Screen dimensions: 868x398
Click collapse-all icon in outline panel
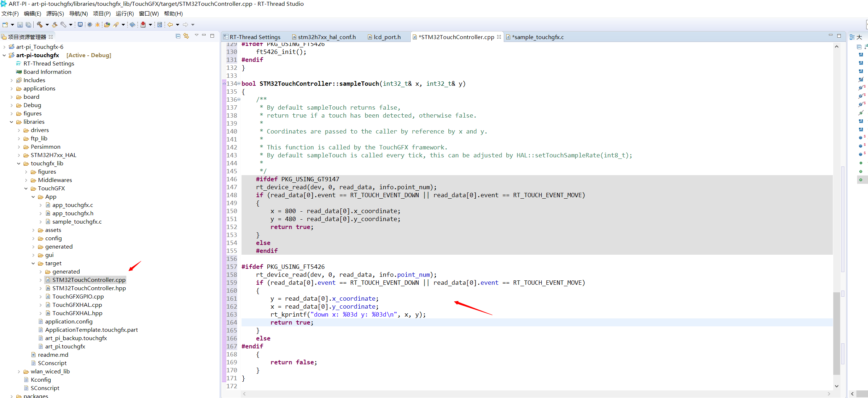[859, 47]
